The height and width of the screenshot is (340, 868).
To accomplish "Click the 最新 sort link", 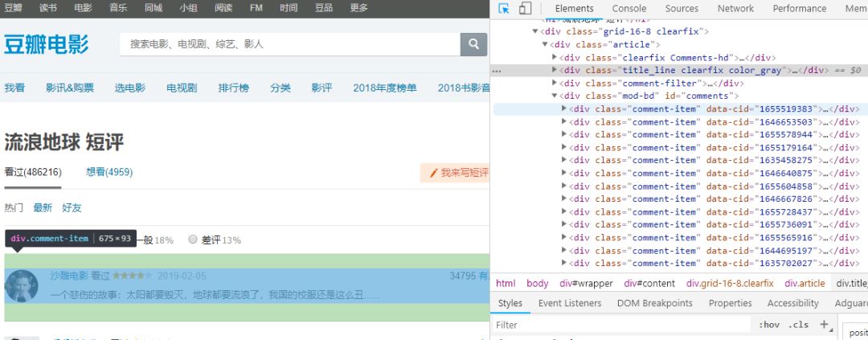I will (x=43, y=207).
